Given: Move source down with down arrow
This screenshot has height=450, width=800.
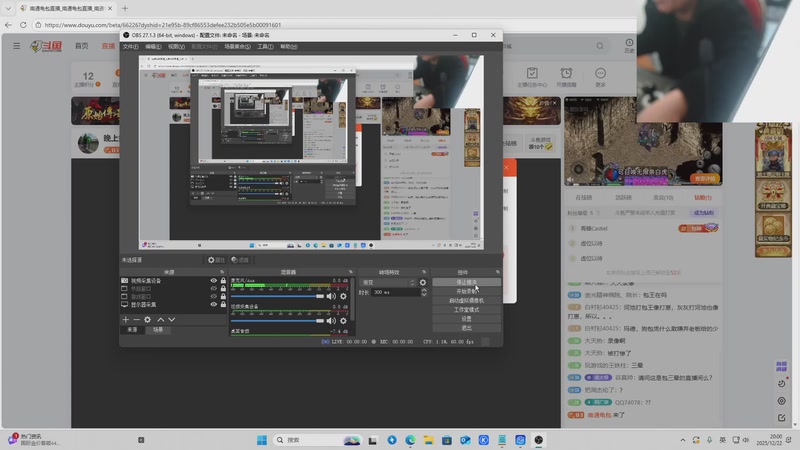Looking at the screenshot, I should 171,320.
